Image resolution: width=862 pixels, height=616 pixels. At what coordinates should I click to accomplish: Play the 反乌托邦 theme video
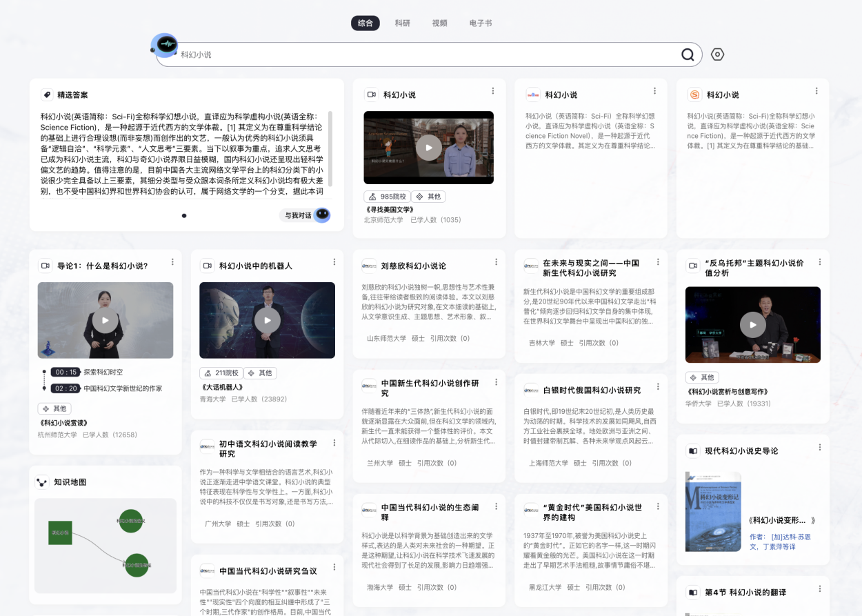click(x=752, y=325)
